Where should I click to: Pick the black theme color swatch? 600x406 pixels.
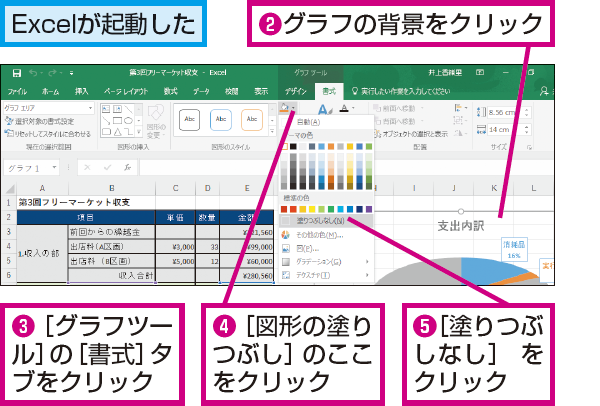[x=293, y=147]
